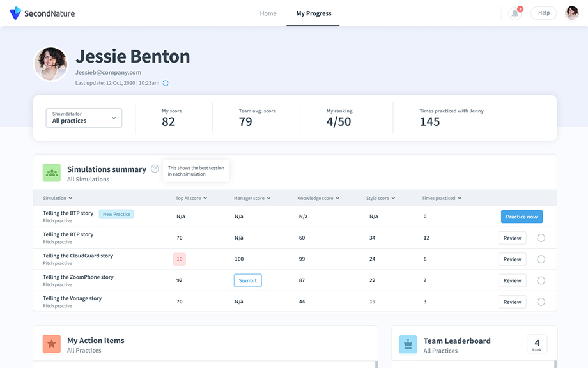Image resolution: width=588 pixels, height=368 pixels.
Task: Select the My Action Items star icon
Action: [x=51, y=344]
